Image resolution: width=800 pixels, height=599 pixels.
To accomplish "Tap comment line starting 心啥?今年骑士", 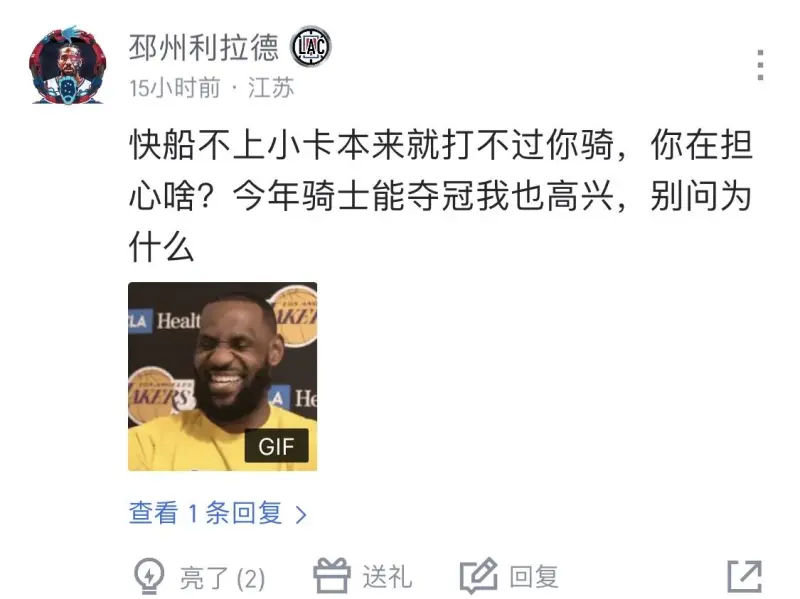I will [x=441, y=196].
